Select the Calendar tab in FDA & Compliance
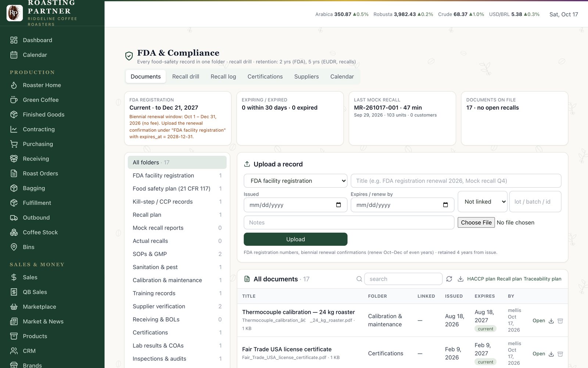Viewport: 588px width, 368px height. coord(342,77)
